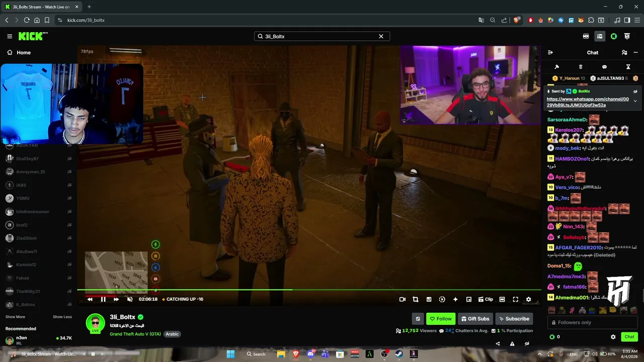Hide the pinned BotRix message
Viewport: 644px width, 362px height.
pos(635,92)
